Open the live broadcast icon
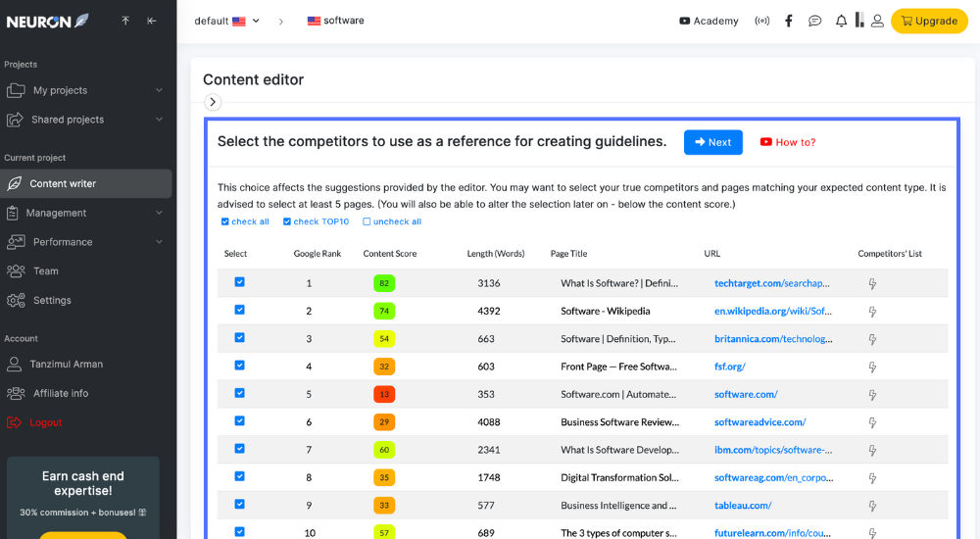Screen dimensions: 980x539 (x=761, y=21)
